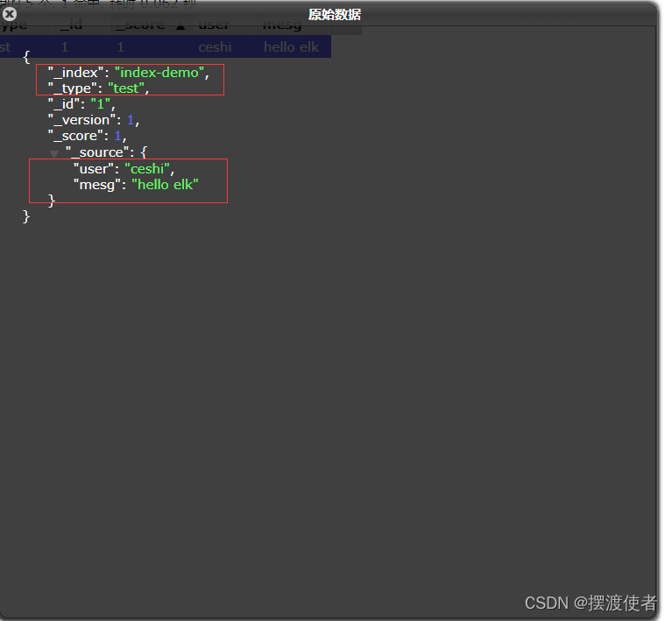The image size is (672, 621).
Task: Click the mesg column header behind dialog
Action: [x=294, y=25]
